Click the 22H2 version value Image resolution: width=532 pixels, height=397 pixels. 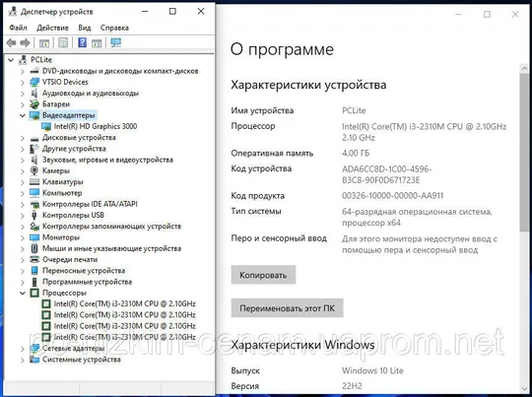[x=352, y=386]
